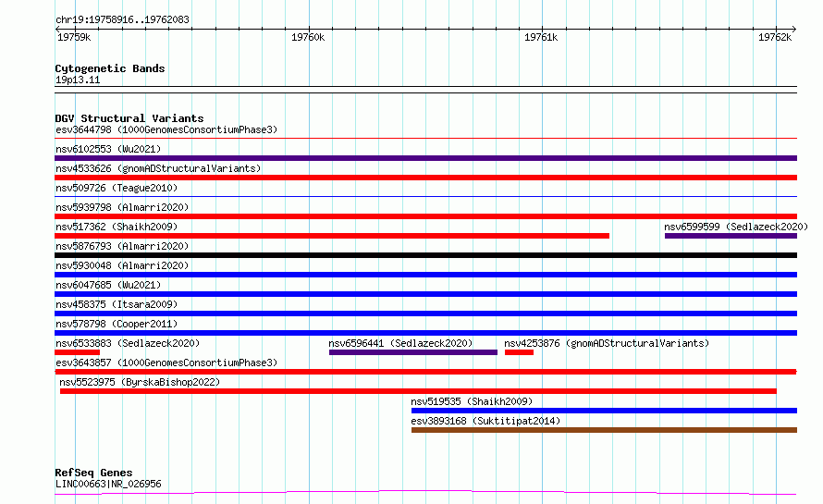Open nsv4253876 (gnomADStructuralVariants) label
This screenshot has height=504, width=823.
(607, 343)
